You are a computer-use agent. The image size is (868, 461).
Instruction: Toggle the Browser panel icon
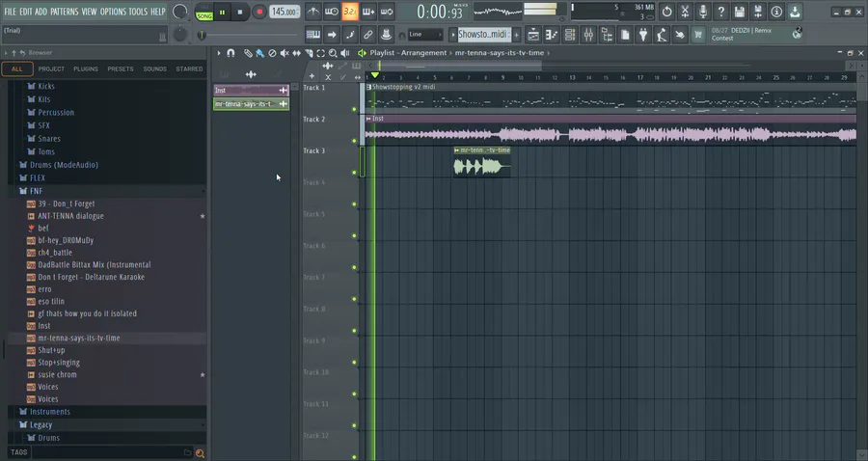pos(607,35)
